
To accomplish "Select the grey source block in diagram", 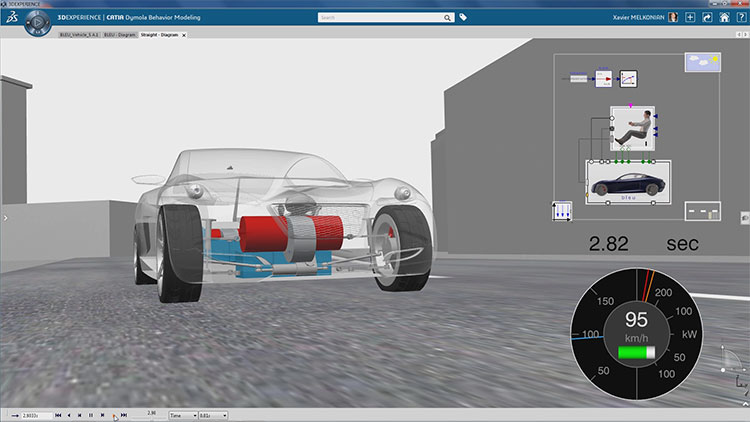I will tap(578, 78).
